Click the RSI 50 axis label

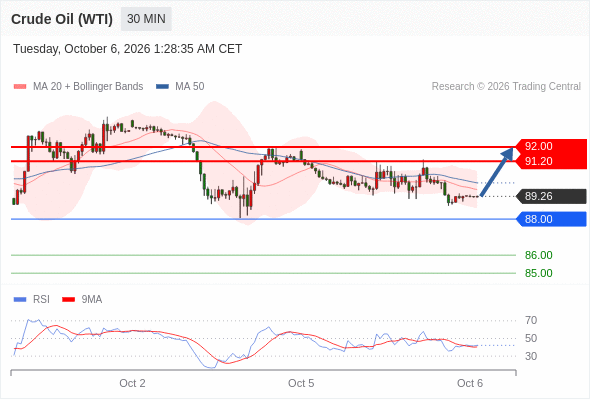pos(531,338)
